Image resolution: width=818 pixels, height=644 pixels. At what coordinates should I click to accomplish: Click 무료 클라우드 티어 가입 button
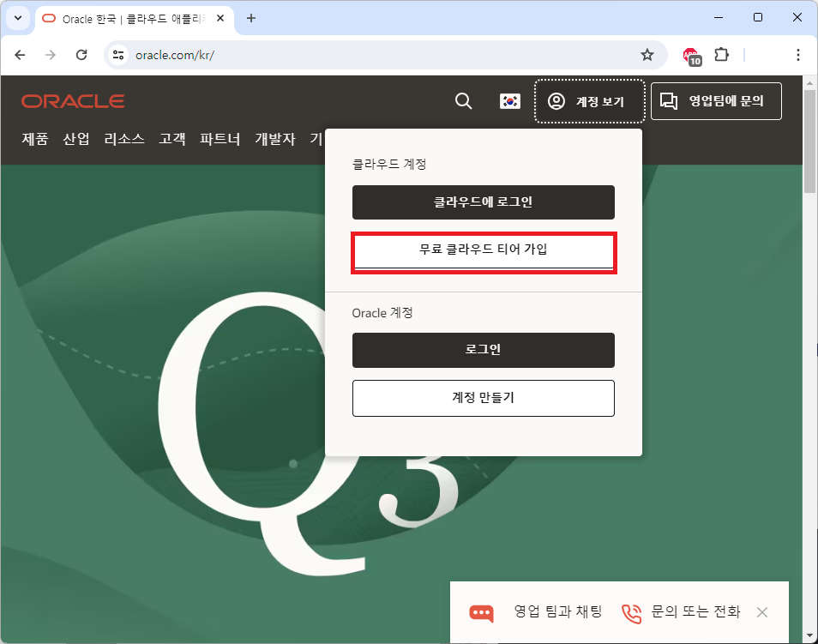pyautogui.click(x=483, y=252)
